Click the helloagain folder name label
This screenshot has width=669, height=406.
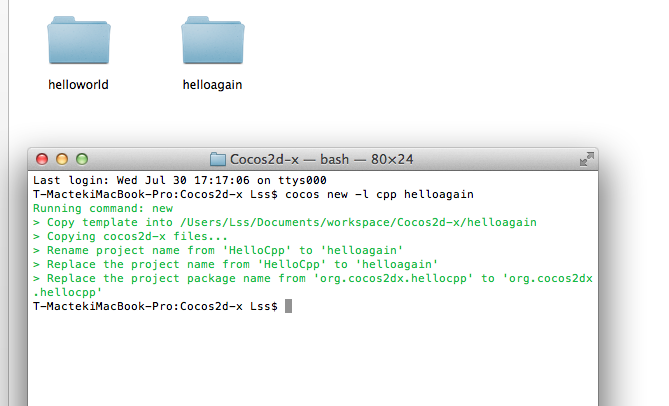212,85
